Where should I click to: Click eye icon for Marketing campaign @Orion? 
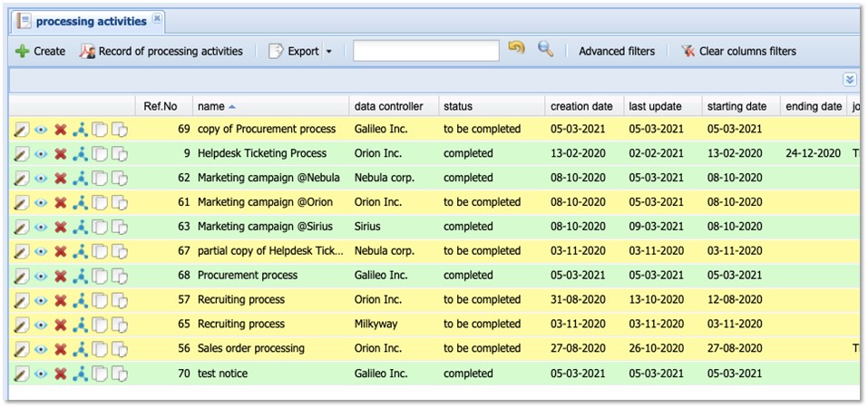(41, 203)
